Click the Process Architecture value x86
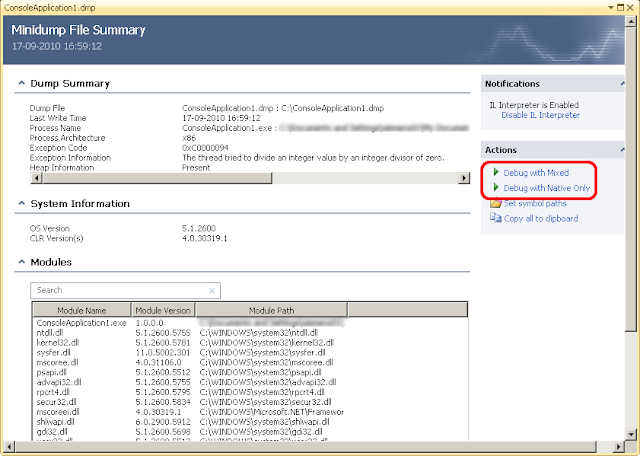Screen dimensions: 640x456 tap(189, 138)
